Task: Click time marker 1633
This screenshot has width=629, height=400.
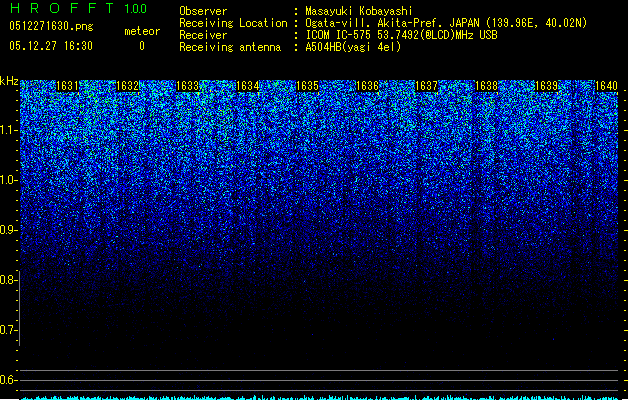Action: (x=187, y=86)
